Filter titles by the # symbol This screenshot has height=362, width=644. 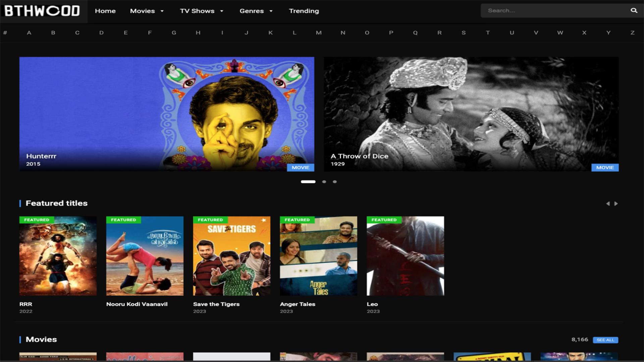coord(5,33)
